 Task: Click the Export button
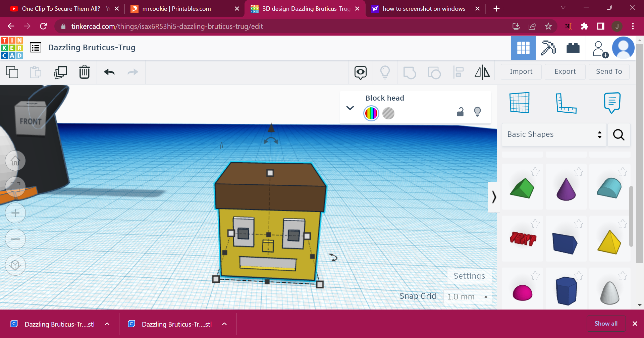click(x=565, y=72)
